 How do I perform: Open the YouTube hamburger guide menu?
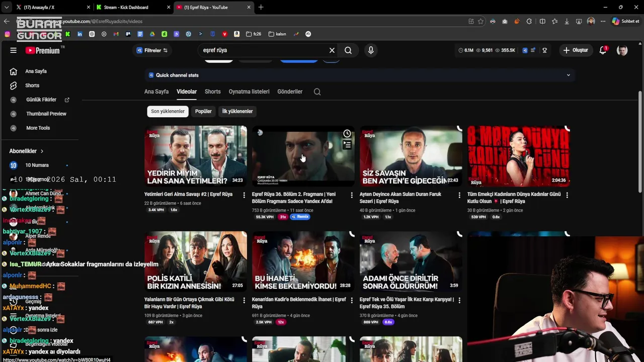[14, 50]
